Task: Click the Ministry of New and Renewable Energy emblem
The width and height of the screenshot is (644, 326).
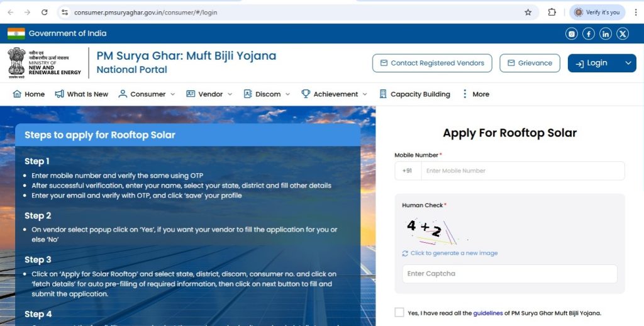Action: pos(16,63)
